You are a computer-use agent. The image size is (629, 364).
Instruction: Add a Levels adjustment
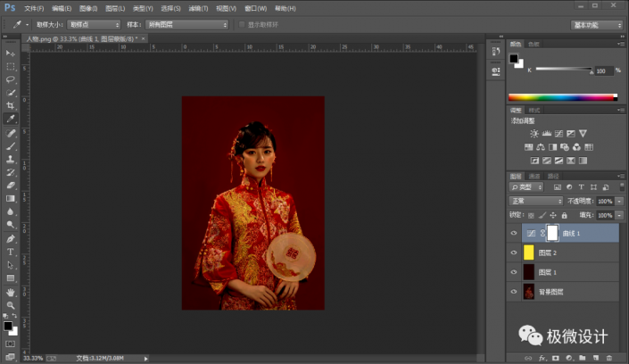pos(546,134)
